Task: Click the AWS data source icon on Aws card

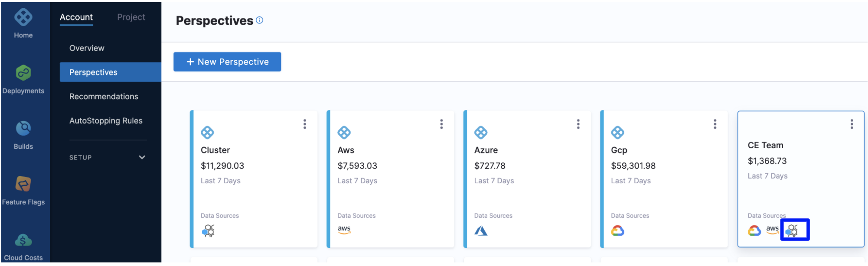Action: click(x=344, y=230)
